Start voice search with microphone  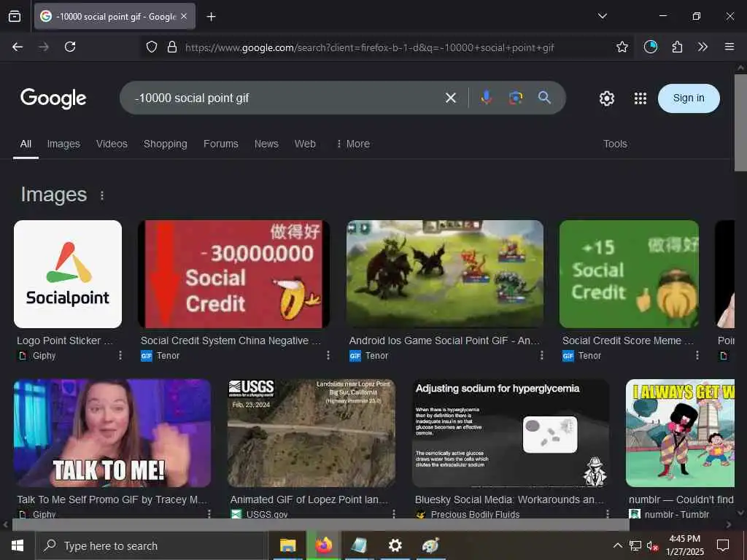coord(486,98)
